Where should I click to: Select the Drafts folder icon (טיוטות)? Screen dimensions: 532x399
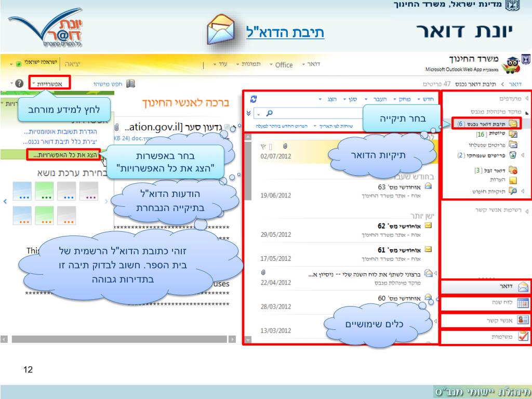(x=513, y=134)
